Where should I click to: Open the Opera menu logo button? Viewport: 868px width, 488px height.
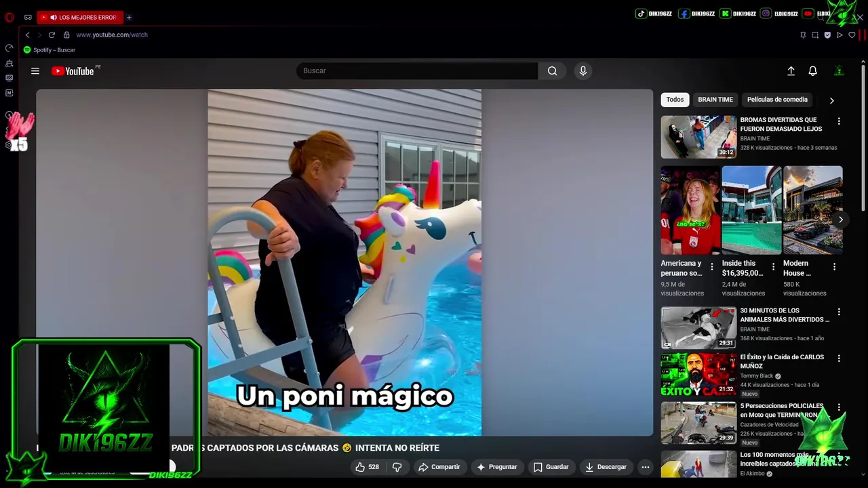tap(9, 18)
